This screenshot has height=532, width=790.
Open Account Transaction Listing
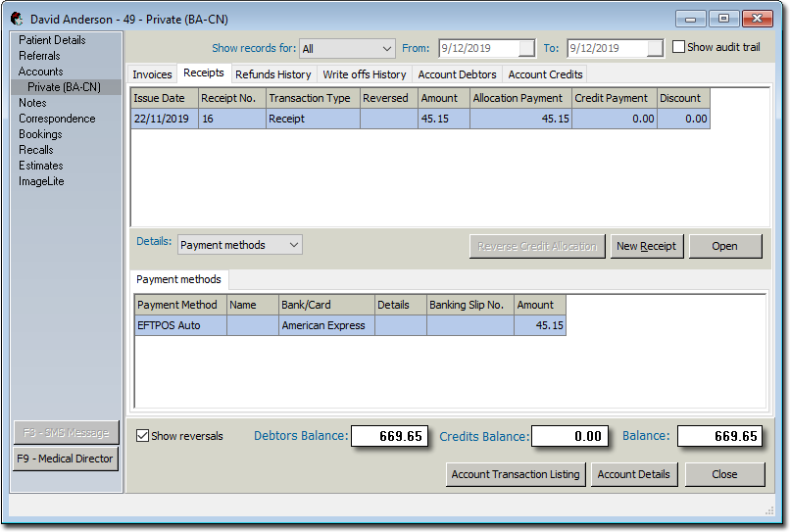tap(516, 474)
